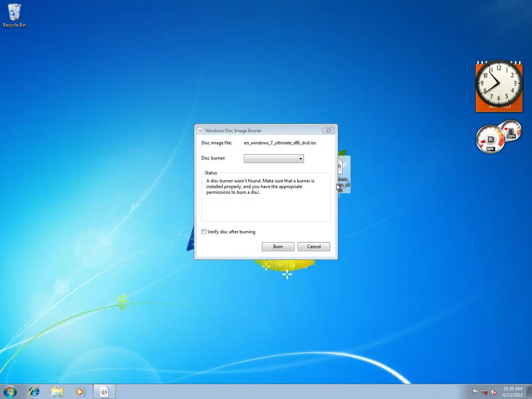Click the disc burner not found status message
The width and height of the screenshot is (532, 399).
pos(260,187)
